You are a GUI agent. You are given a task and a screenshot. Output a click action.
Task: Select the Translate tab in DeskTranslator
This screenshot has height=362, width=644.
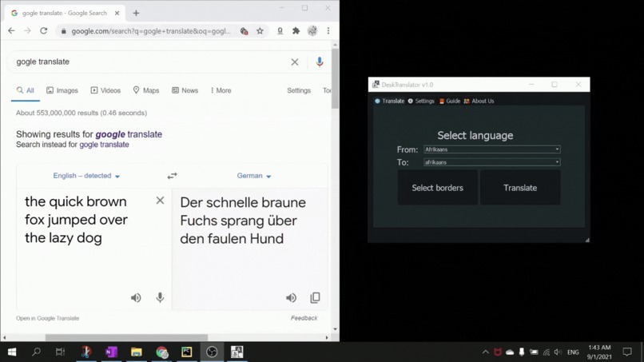[389, 101]
